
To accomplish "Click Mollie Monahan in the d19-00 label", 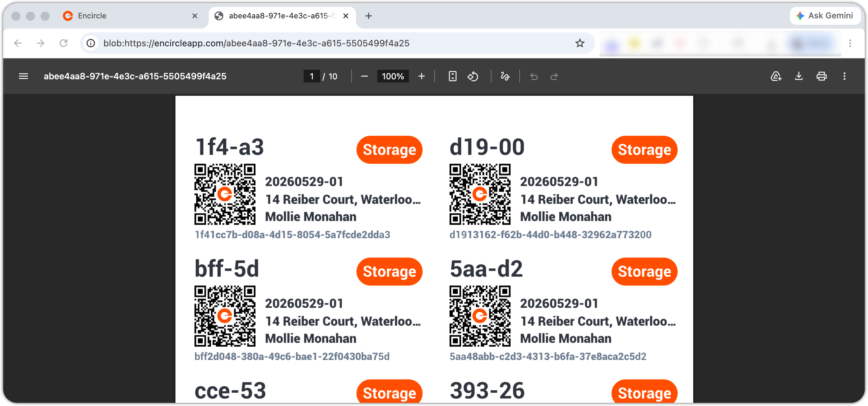I will click(566, 217).
